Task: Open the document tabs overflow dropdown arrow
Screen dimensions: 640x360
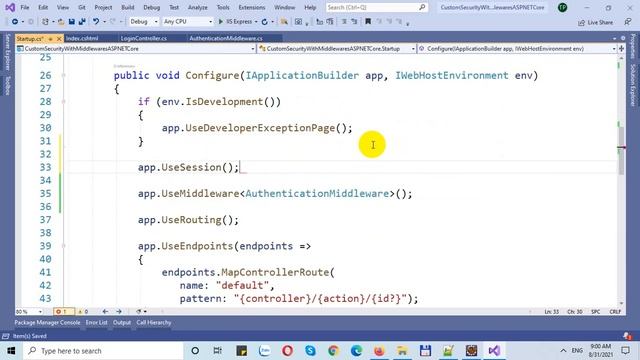Action: pyautogui.click(x=615, y=38)
